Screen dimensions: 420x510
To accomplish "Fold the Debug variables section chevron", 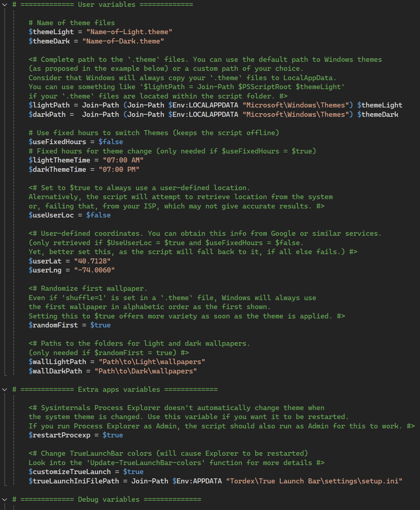I will click(x=5, y=500).
